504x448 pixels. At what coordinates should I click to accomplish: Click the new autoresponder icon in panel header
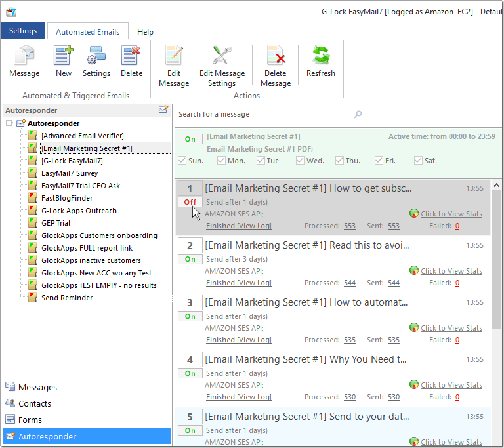[163, 110]
